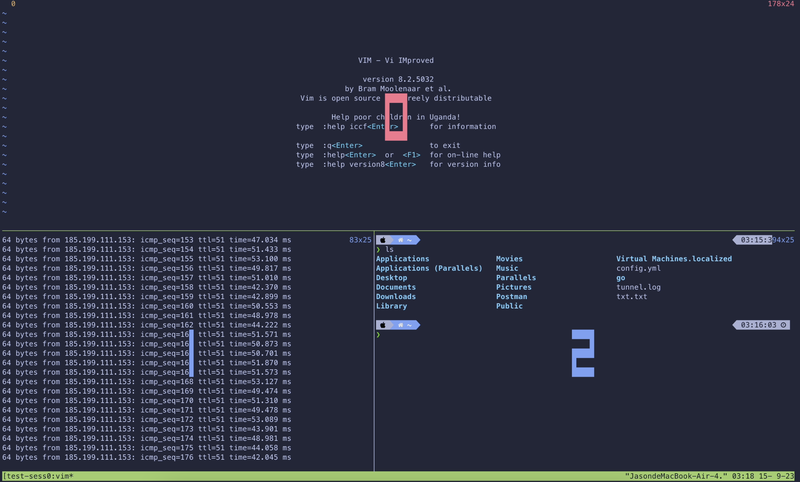Click the Virtual Machines.localized folder entry

click(x=673, y=259)
